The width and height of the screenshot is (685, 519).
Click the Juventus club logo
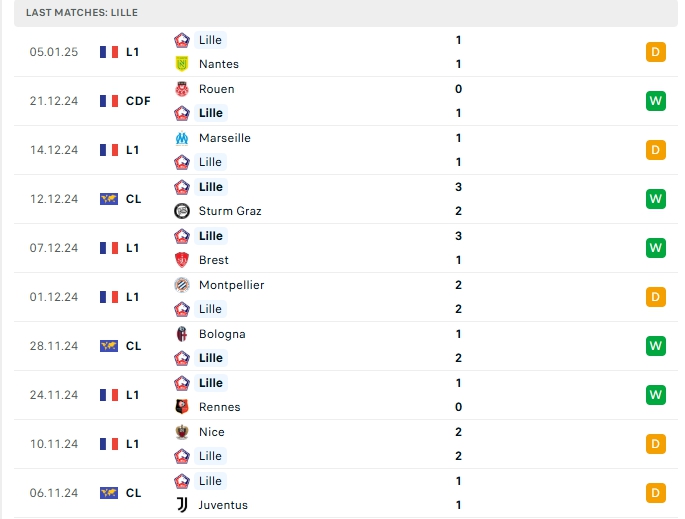click(x=182, y=505)
